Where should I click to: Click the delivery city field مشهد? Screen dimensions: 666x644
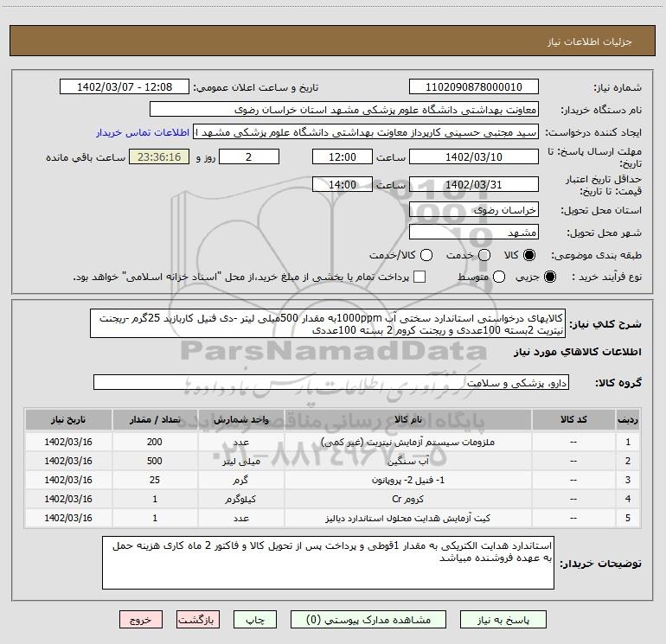click(x=474, y=233)
